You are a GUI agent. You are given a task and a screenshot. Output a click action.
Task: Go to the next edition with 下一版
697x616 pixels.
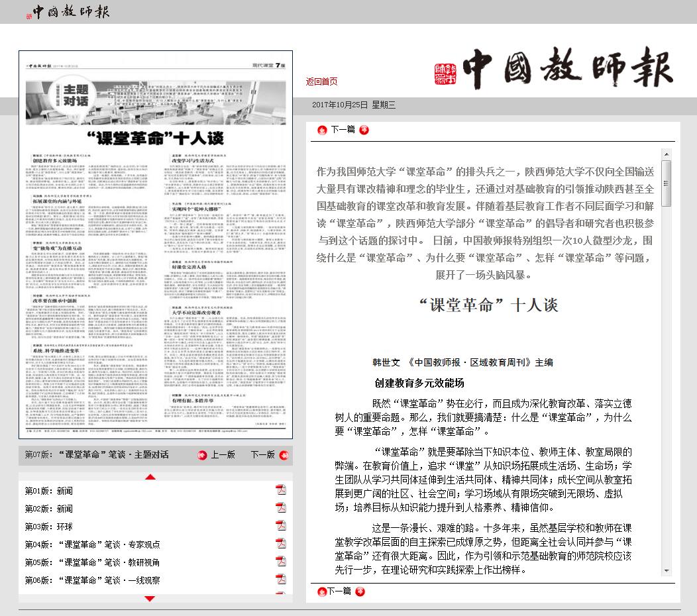[x=263, y=454]
